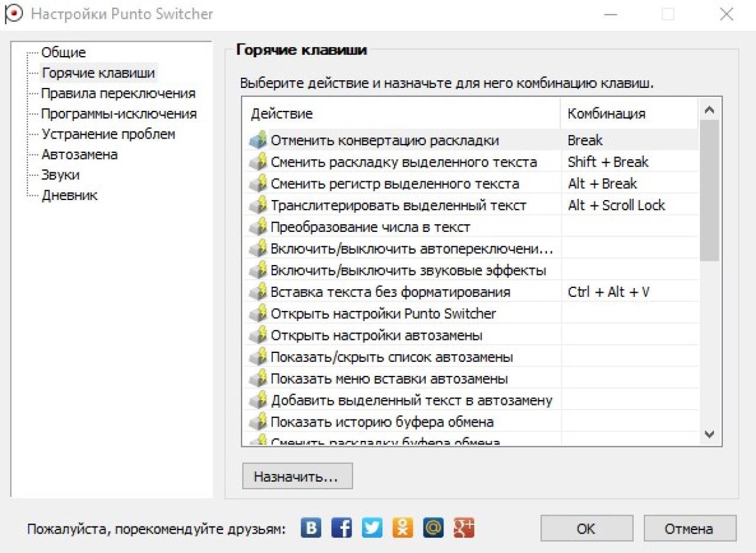Click icon beside Сменить регистр выделенного текста
This screenshot has height=553, width=756.
pyautogui.click(x=258, y=184)
